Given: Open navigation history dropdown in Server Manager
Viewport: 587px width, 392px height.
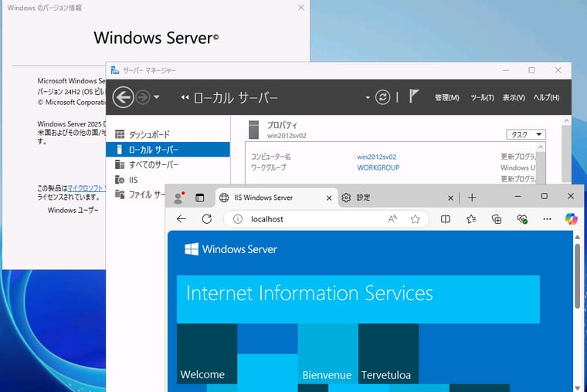Looking at the screenshot, I should [x=157, y=97].
